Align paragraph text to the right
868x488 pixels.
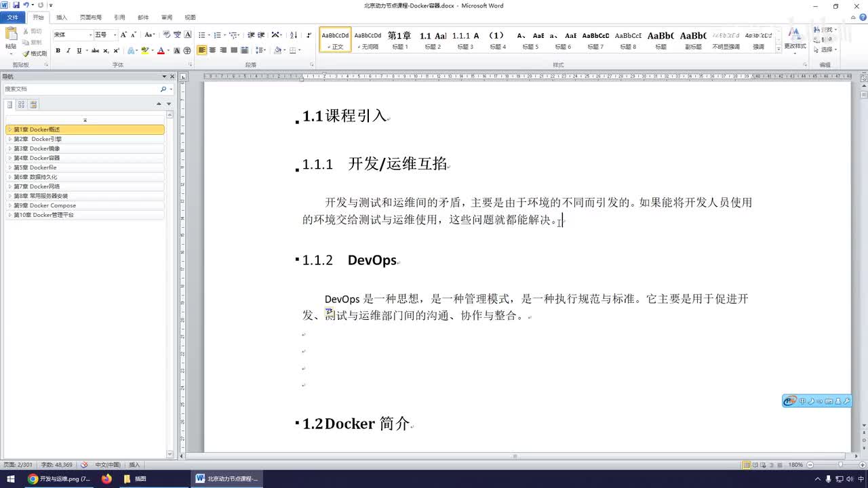223,50
